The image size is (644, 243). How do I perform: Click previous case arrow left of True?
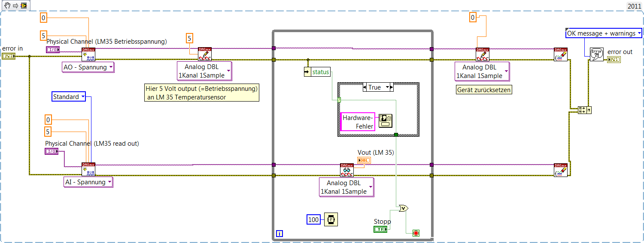click(x=365, y=87)
